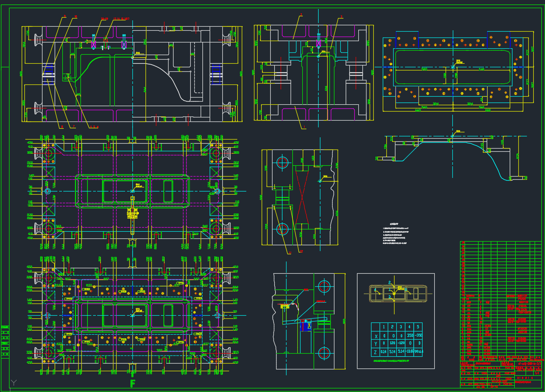Click red balloon number 2 leader label

coord(301,15)
